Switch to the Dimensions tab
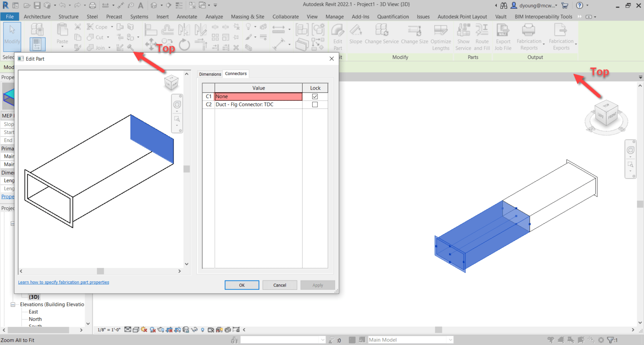Viewport: 644px width, 345px height. click(x=210, y=74)
